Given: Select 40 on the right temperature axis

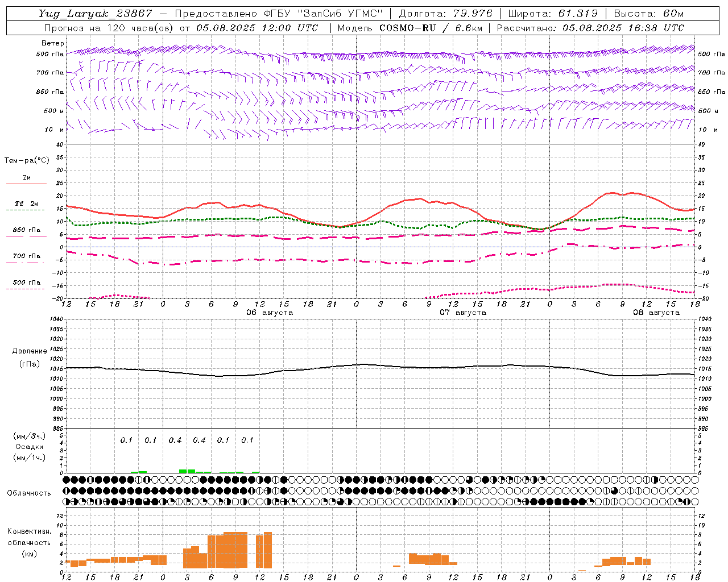Looking at the screenshot, I should (x=701, y=145).
